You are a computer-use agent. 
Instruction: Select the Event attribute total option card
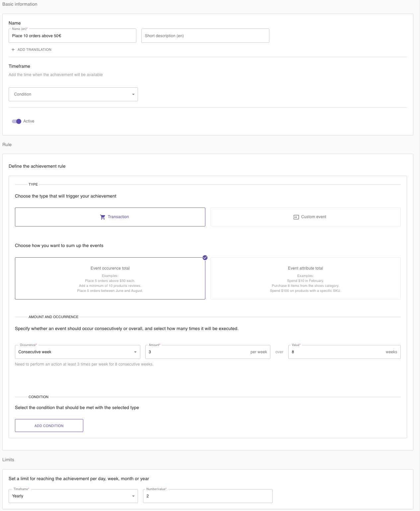click(306, 278)
